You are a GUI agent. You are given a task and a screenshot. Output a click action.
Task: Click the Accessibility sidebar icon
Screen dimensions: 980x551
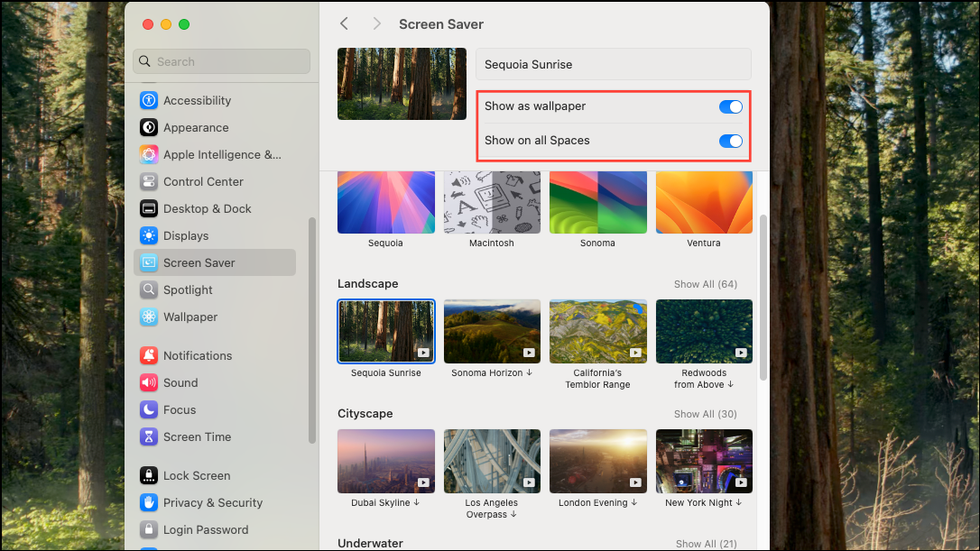(149, 100)
